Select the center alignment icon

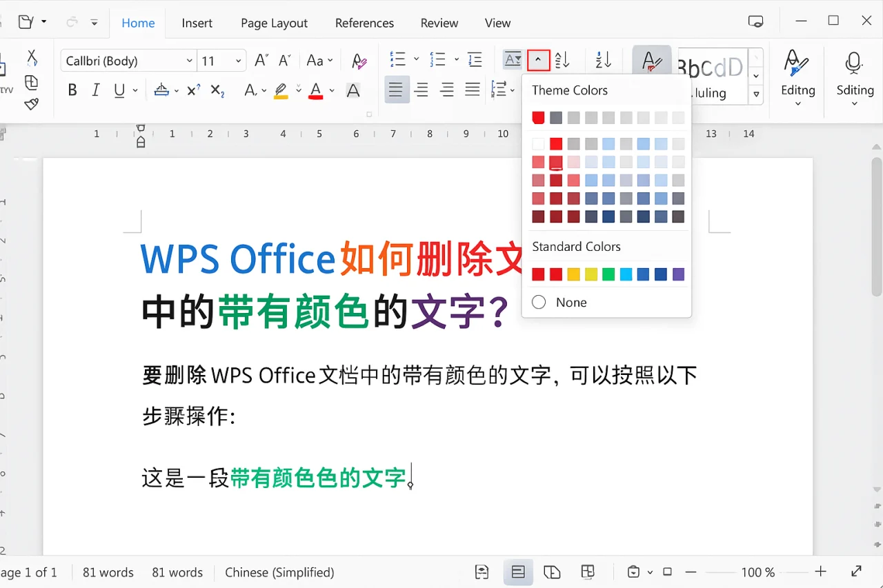421,90
